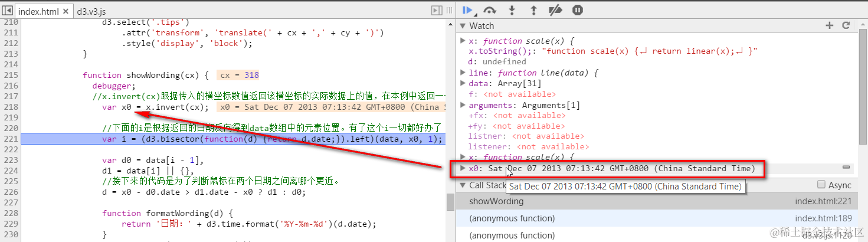Click '+fx: <not available>' watch entry
The width and height of the screenshot is (868, 242).
click(x=517, y=115)
